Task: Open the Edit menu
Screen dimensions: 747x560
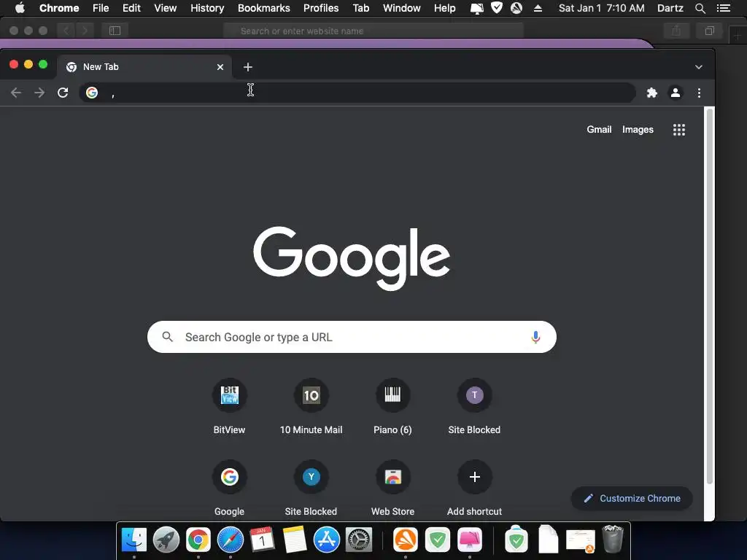Action: coord(131,8)
